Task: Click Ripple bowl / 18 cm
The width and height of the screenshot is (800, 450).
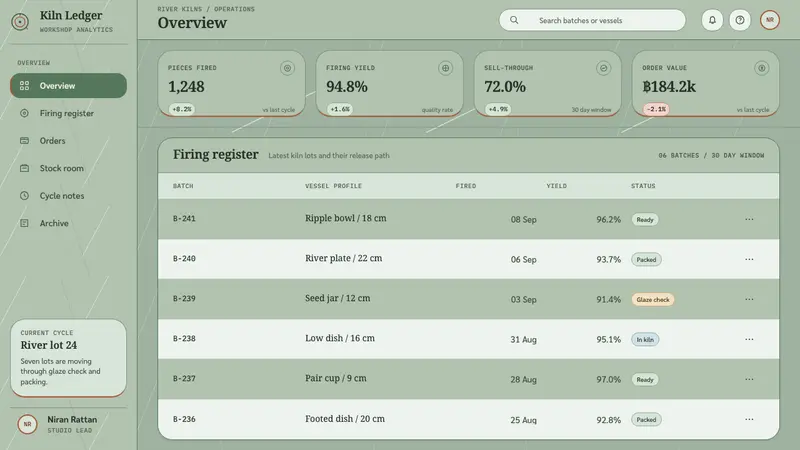Action: pos(346,218)
